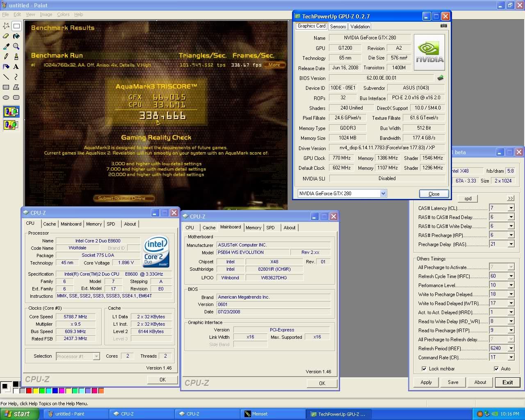The width and height of the screenshot is (525, 420).
Task: Pick the yellow color swatch in Paint palette
Action: tap(35, 391)
